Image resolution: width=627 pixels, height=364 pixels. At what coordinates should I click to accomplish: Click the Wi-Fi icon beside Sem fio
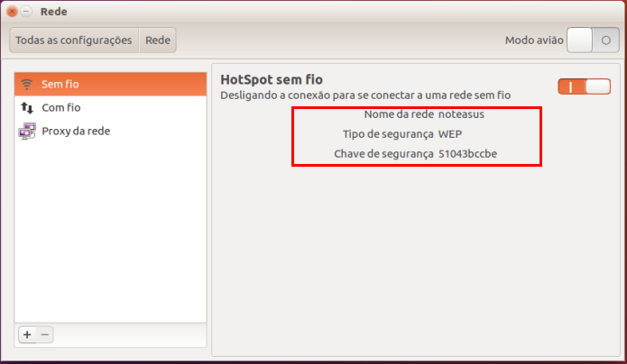tap(27, 85)
